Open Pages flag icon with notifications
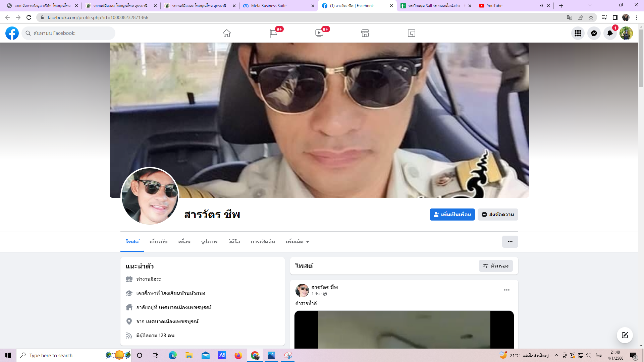Image resolution: width=644 pixels, height=362 pixels. coord(273,33)
